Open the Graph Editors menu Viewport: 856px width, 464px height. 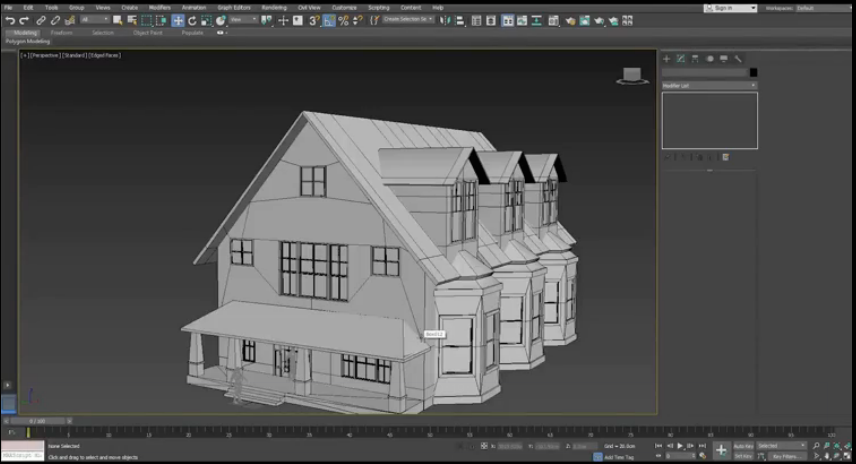(x=234, y=8)
